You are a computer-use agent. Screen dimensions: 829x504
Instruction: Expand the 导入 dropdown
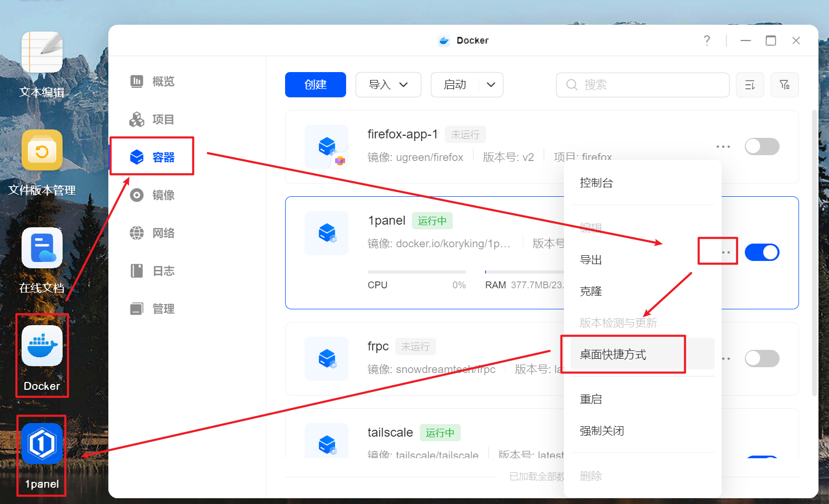point(388,85)
